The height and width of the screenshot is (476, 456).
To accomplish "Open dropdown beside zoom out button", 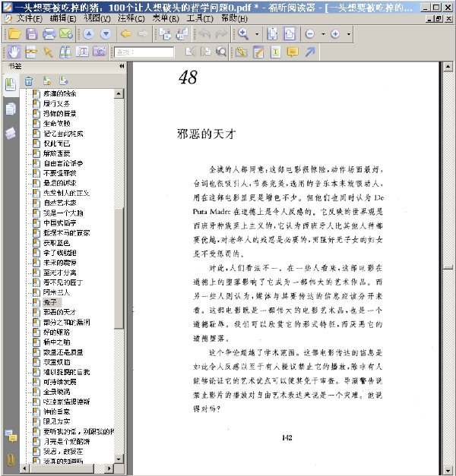I will point(323,34).
